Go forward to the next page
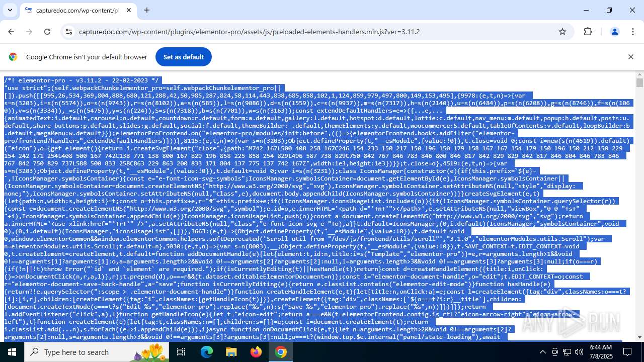This screenshot has height=362, width=644. [29, 32]
